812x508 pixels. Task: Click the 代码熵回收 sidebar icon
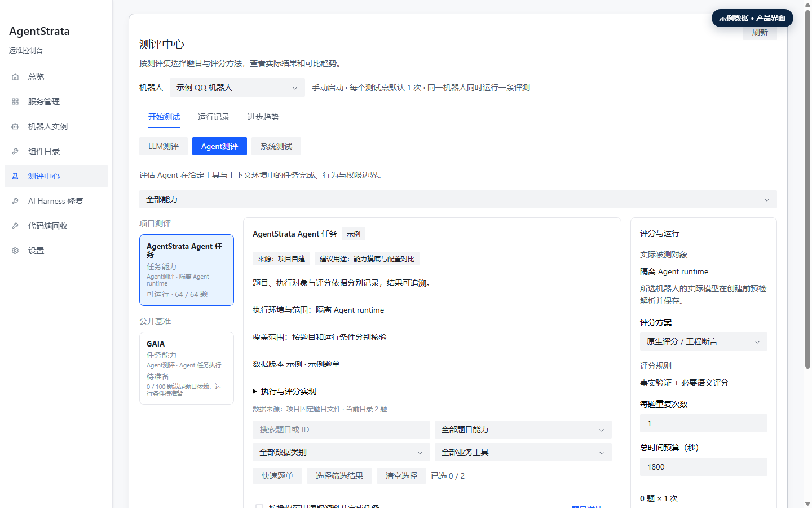(x=15, y=226)
